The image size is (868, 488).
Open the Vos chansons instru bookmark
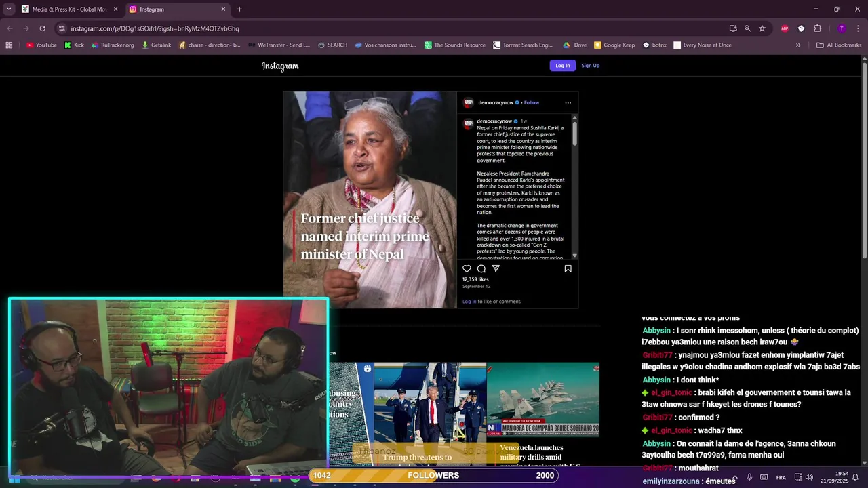(x=385, y=45)
